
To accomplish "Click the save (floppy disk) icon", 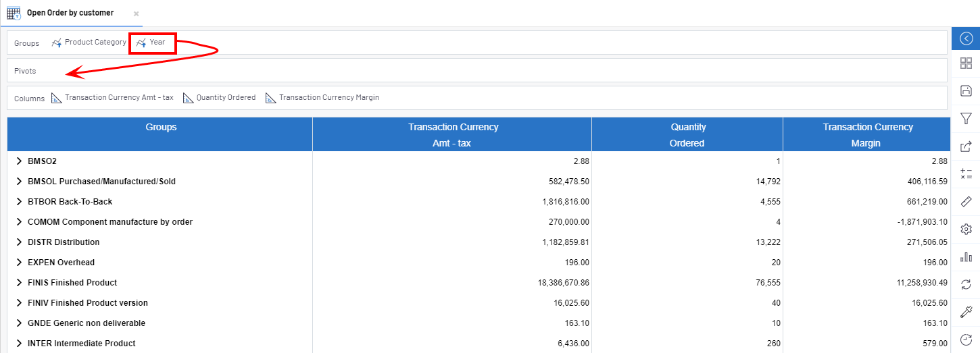I will tap(966, 91).
